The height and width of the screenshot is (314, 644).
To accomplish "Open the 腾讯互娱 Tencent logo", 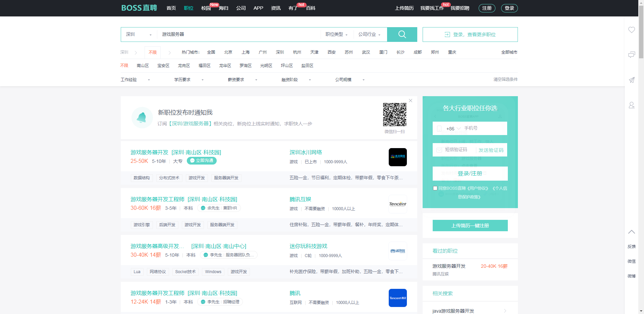I will point(398,204).
